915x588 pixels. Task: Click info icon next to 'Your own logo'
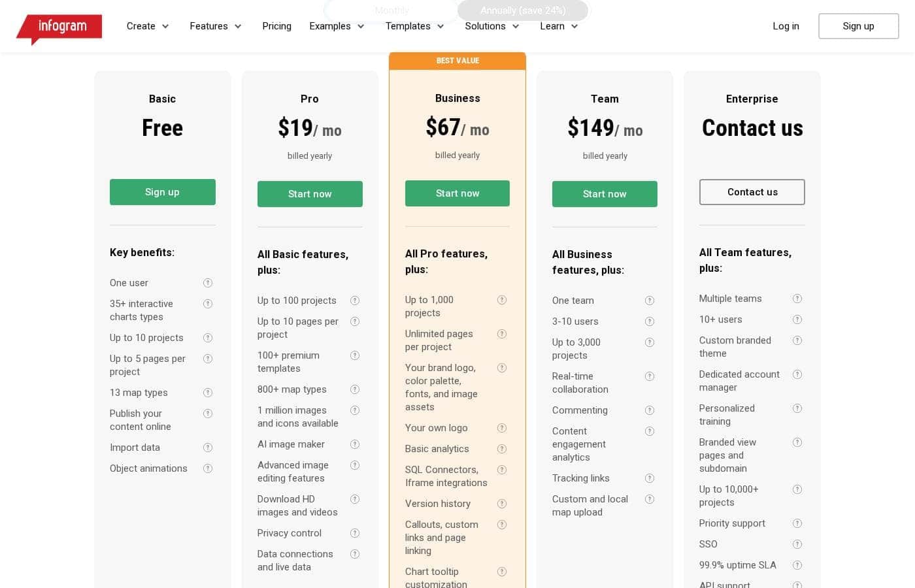click(x=502, y=428)
